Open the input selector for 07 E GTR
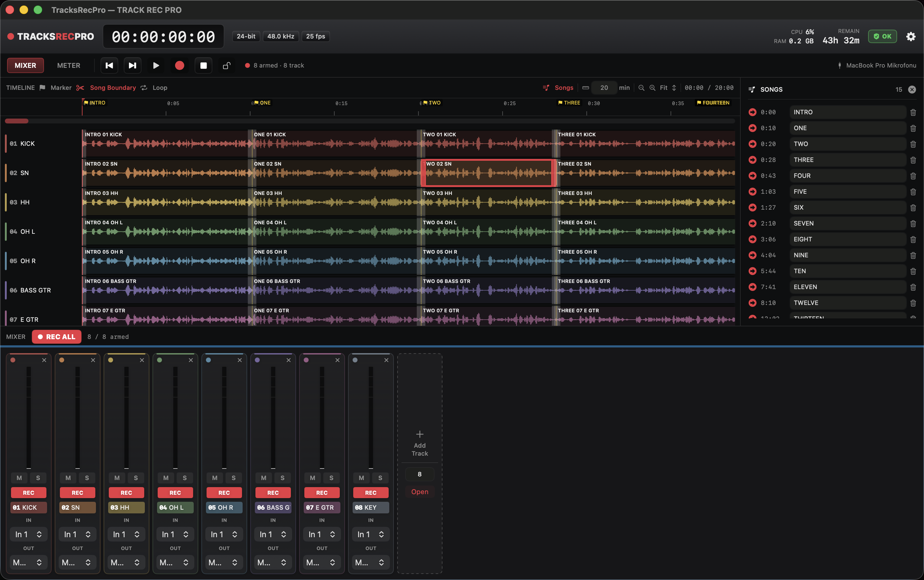The height and width of the screenshot is (580, 924). coord(322,534)
